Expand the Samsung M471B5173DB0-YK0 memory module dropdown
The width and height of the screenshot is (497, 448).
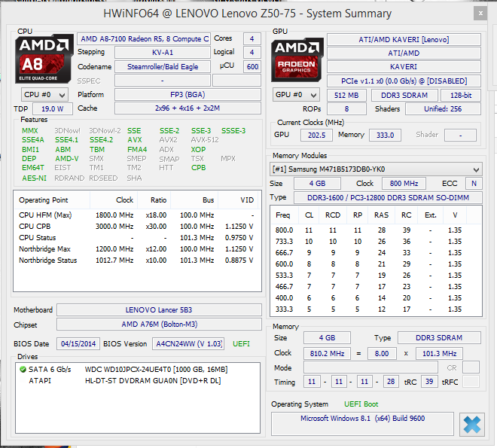[x=376, y=169]
